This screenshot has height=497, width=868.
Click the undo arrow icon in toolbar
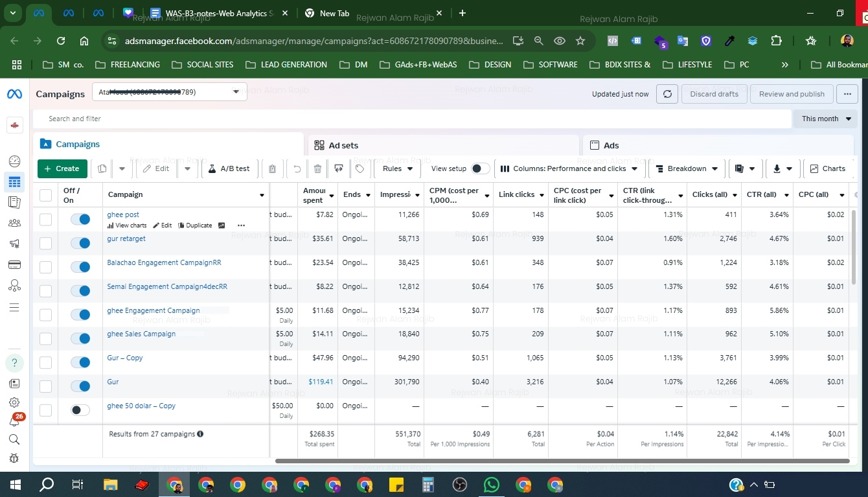[297, 168]
